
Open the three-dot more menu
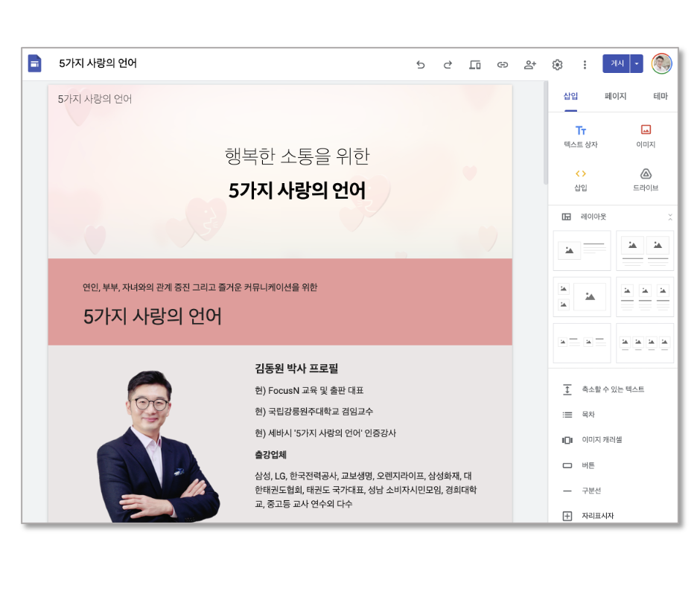(585, 65)
